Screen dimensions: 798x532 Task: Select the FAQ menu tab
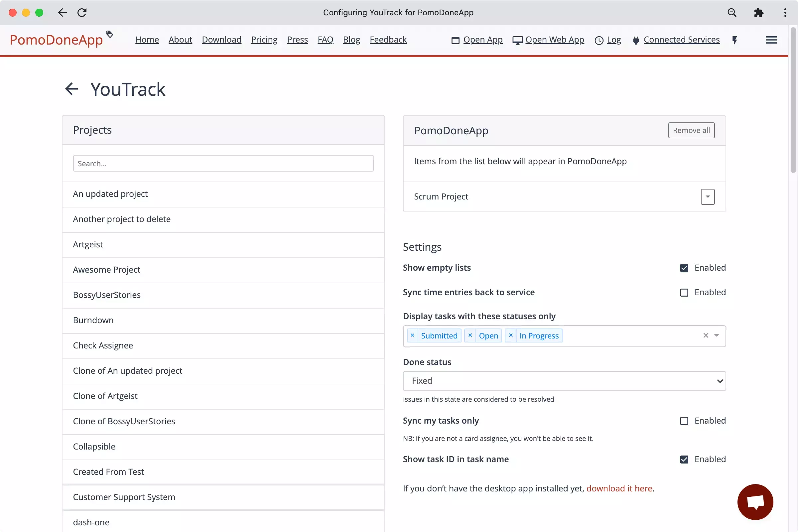click(326, 39)
